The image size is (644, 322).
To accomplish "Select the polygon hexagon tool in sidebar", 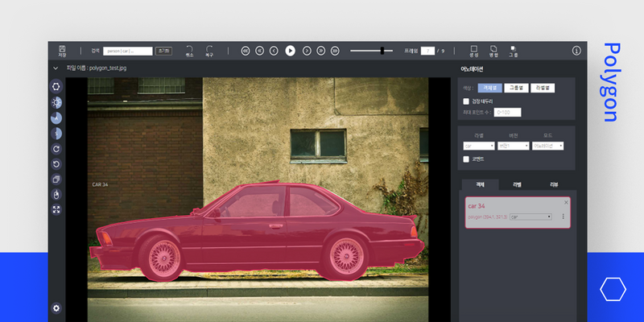I will [56, 86].
